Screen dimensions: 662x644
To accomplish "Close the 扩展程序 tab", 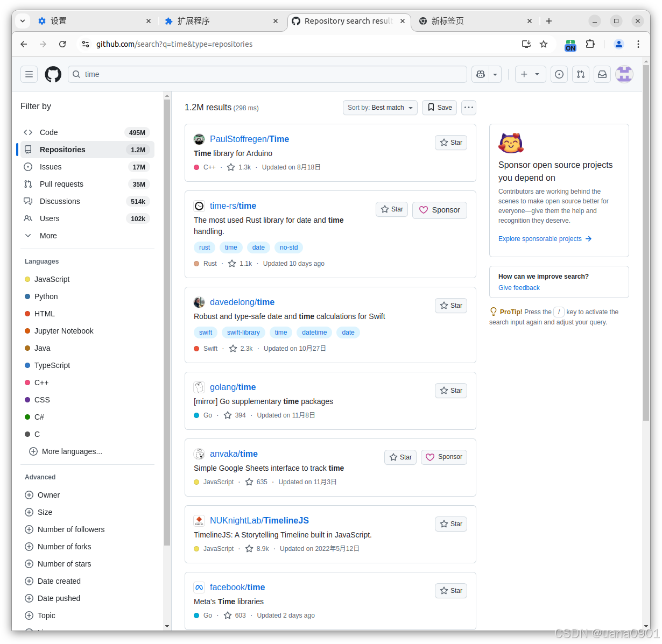I will pyautogui.click(x=276, y=21).
